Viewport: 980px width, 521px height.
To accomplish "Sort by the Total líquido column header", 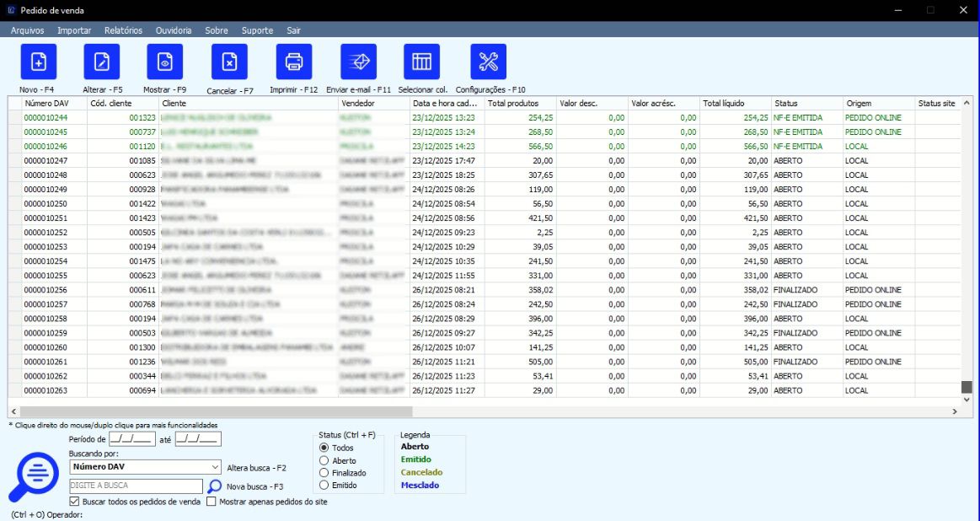I will click(724, 104).
